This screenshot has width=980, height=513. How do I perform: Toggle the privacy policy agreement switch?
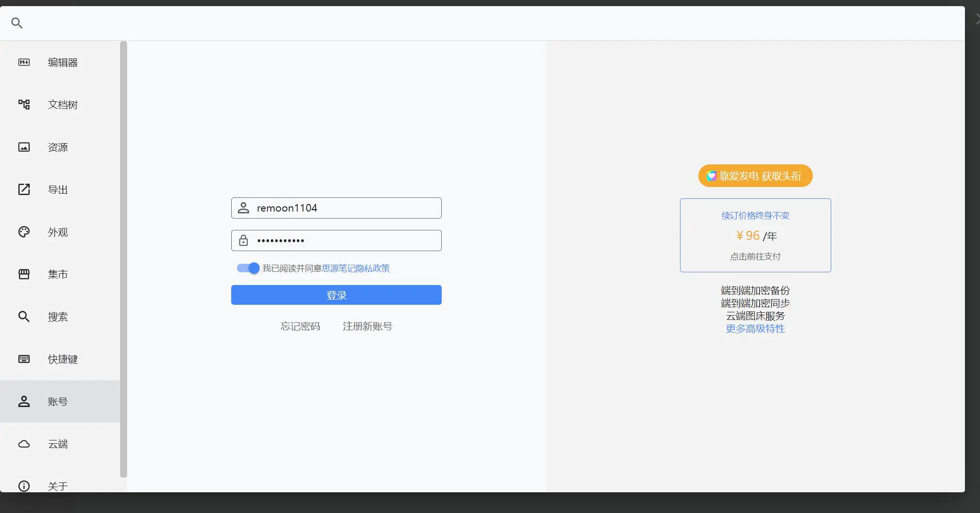coord(248,268)
